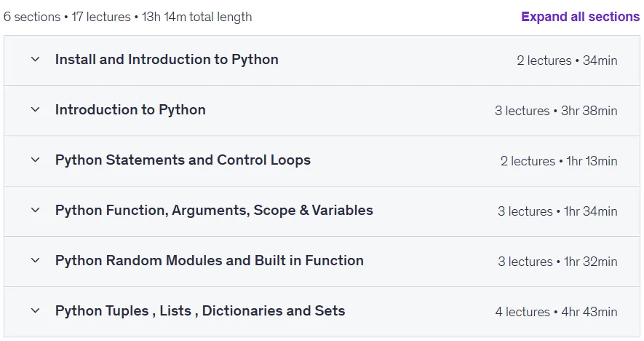Click the 3 lectures • 1hr 34min label
The image size is (644, 341).
click(x=557, y=211)
